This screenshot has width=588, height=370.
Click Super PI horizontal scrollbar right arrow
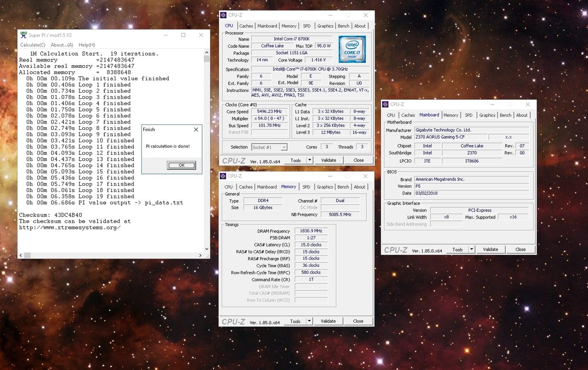(x=201, y=255)
